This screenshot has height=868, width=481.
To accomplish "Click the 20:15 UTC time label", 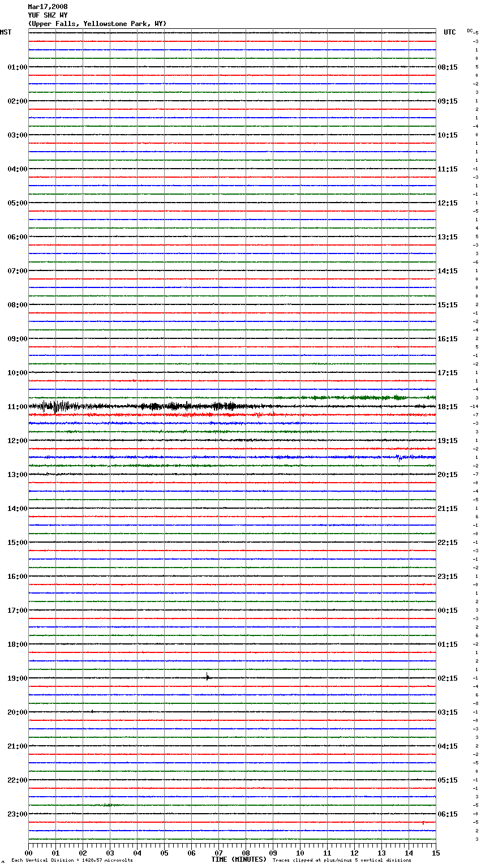I will (448, 475).
